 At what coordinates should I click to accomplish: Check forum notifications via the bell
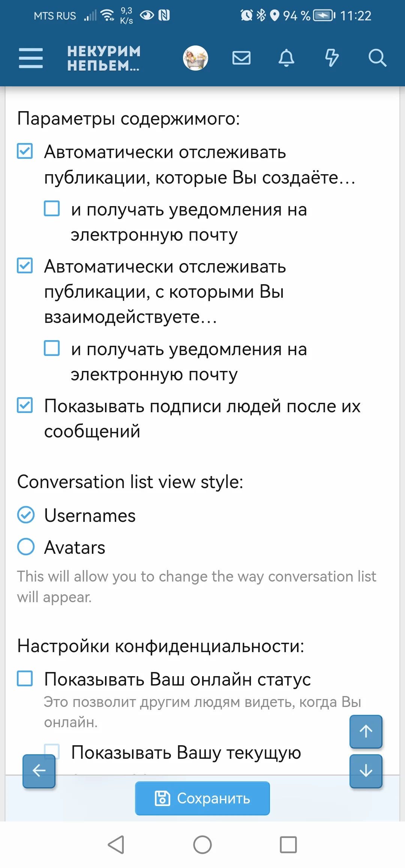[286, 58]
